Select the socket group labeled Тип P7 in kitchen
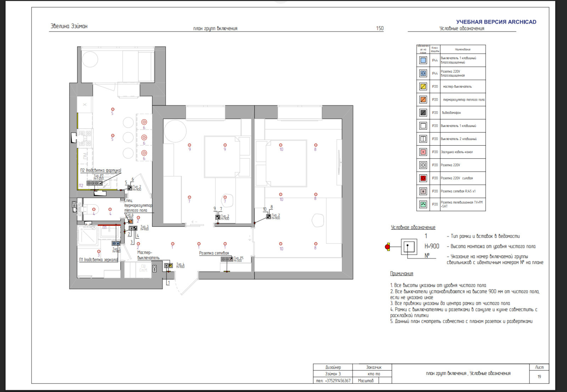The width and height of the screenshot is (567, 392). coord(95,183)
